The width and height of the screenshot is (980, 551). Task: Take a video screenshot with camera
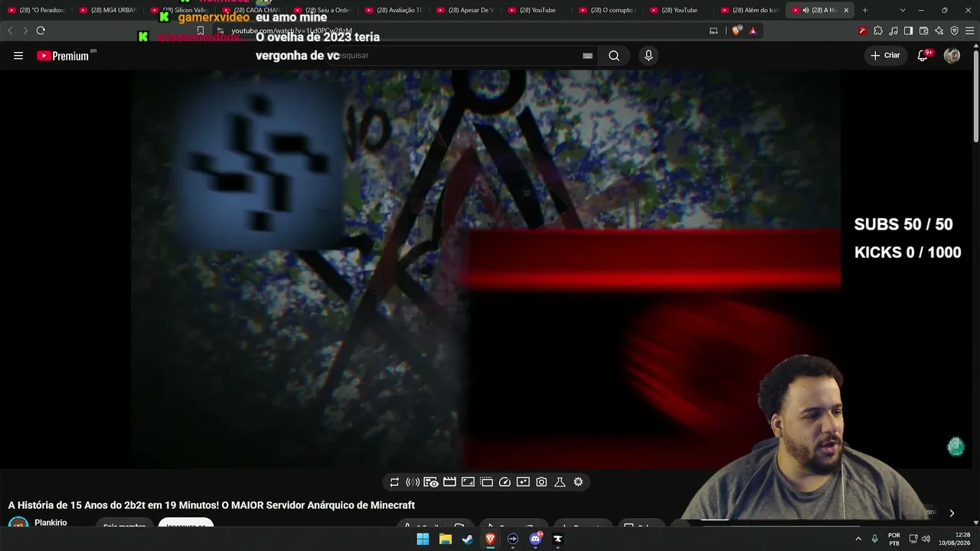[x=541, y=482]
